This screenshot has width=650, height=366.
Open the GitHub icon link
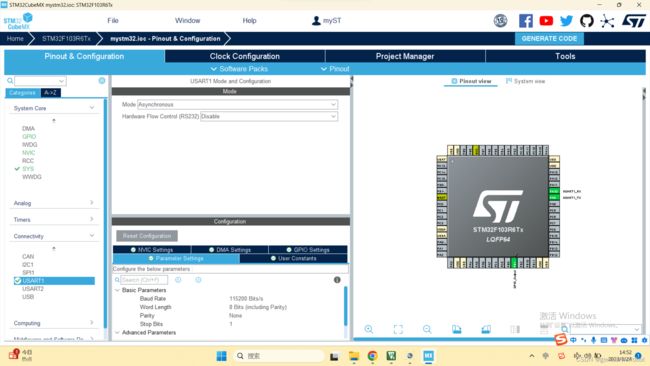587,21
